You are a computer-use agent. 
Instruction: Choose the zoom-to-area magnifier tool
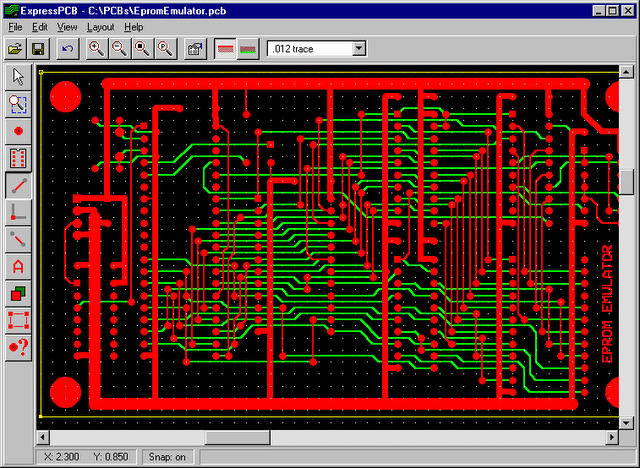[x=18, y=103]
